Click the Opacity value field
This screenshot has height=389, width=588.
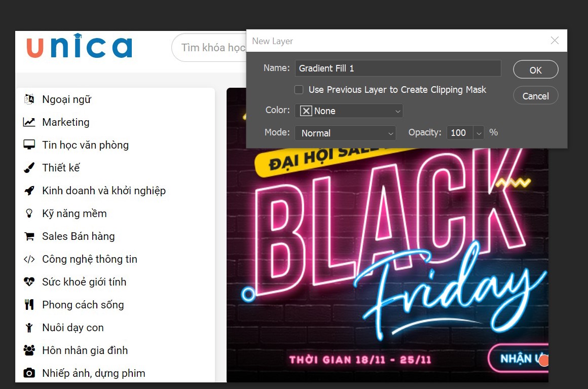459,133
